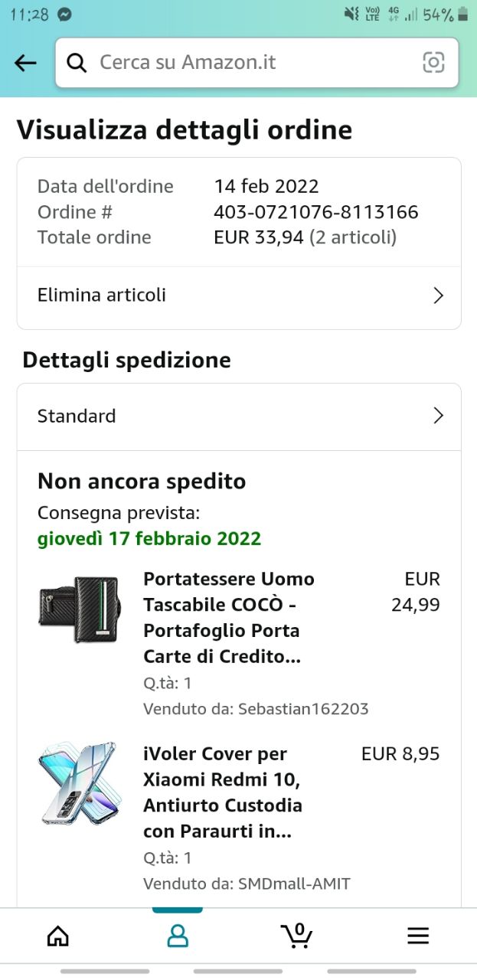Tap the search magnifier icon
The image size is (477, 980).
[77, 63]
